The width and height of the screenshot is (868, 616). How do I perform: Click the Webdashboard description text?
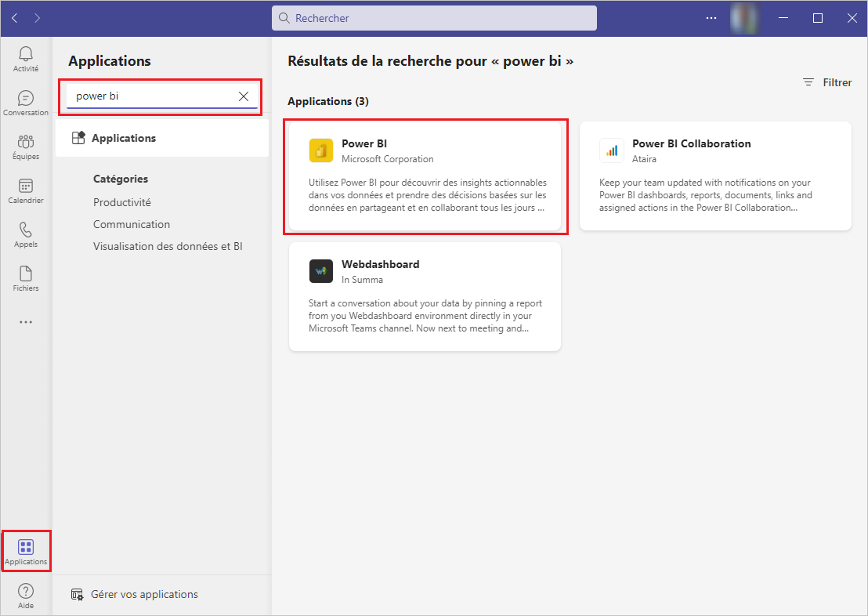tap(425, 316)
